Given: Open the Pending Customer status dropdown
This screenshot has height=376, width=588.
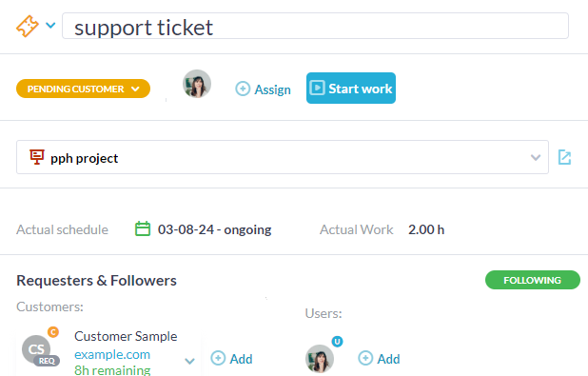Looking at the screenshot, I should click(x=83, y=89).
